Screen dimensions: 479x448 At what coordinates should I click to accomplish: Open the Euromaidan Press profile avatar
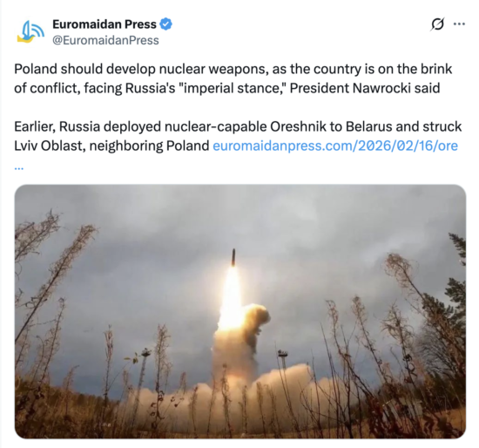30,31
